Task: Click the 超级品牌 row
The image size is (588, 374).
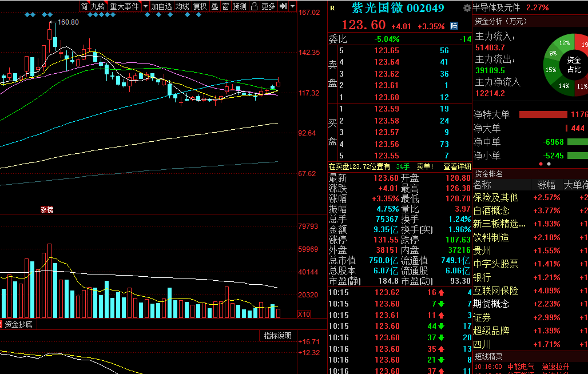Action: pyautogui.click(x=530, y=331)
